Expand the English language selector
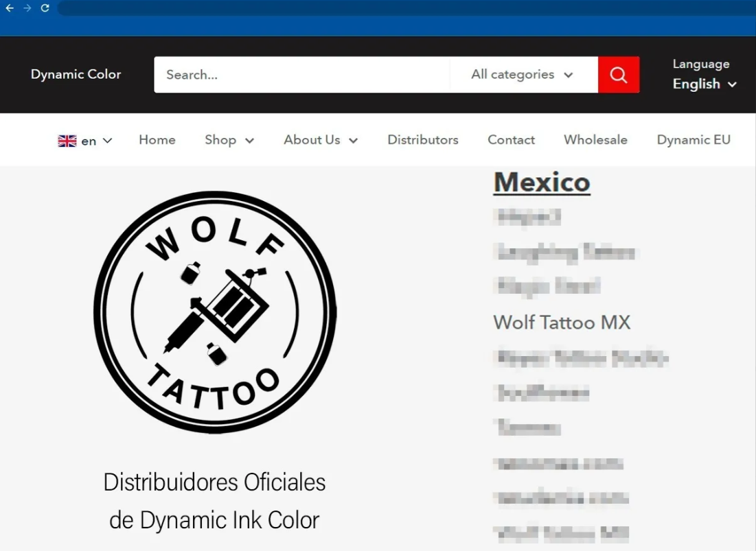This screenshot has height=551, width=756. (705, 84)
